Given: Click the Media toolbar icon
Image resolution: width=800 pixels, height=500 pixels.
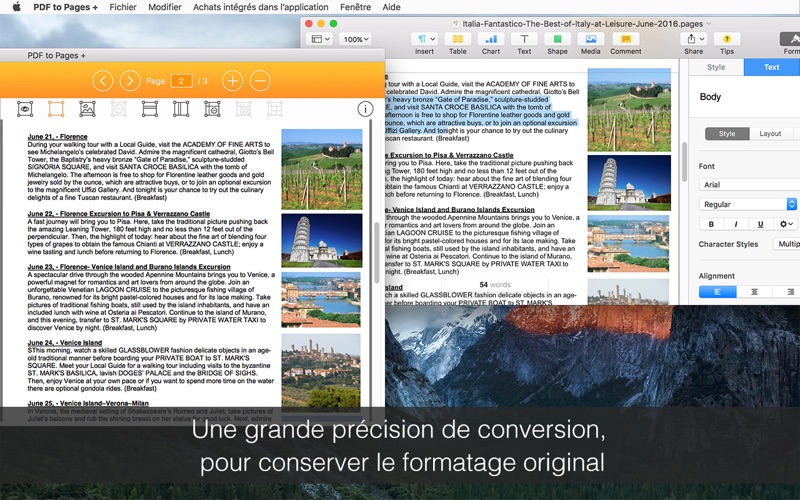Looking at the screenshot, I should 591,39.
